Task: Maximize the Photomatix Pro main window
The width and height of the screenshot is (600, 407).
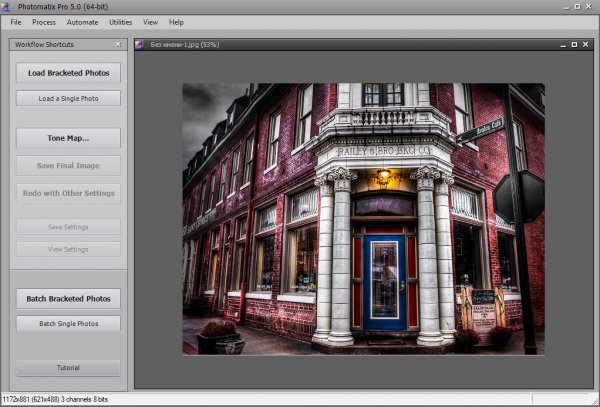Action: (577, 7)
